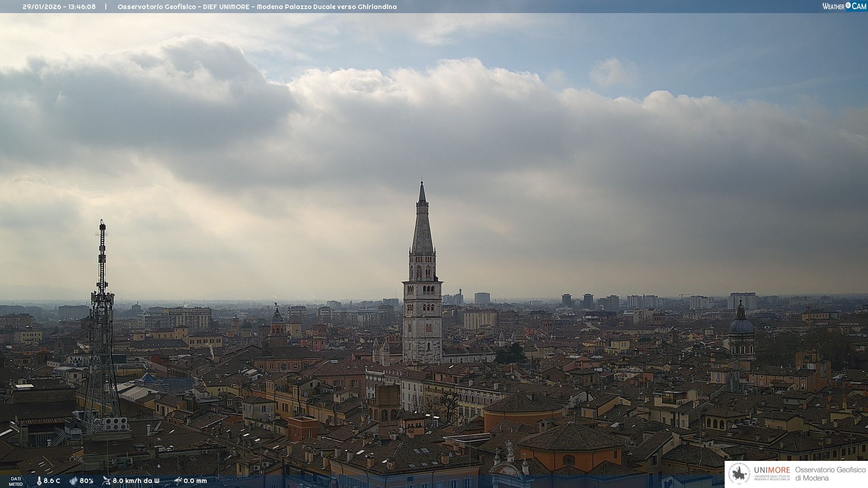Click the WeatherCam camera lens icon
The image size is (868, 488).
pyautogui.click(x=848, y=5)
